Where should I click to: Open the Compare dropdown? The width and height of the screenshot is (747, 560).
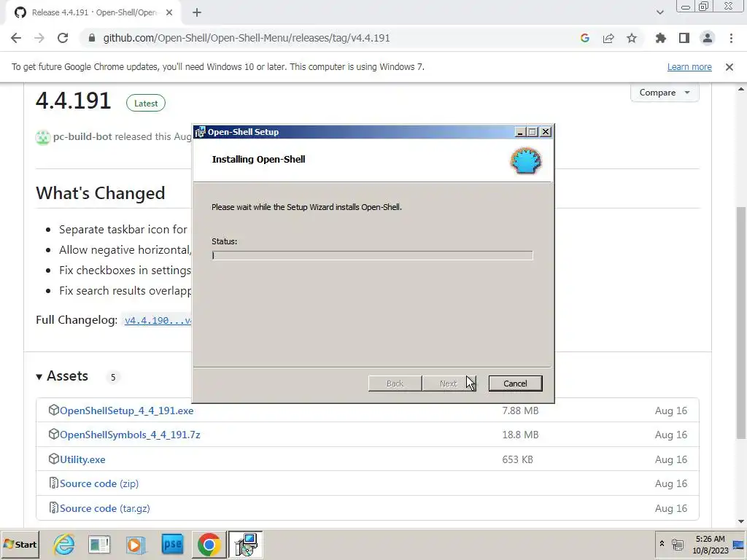[x=665, y=93]
